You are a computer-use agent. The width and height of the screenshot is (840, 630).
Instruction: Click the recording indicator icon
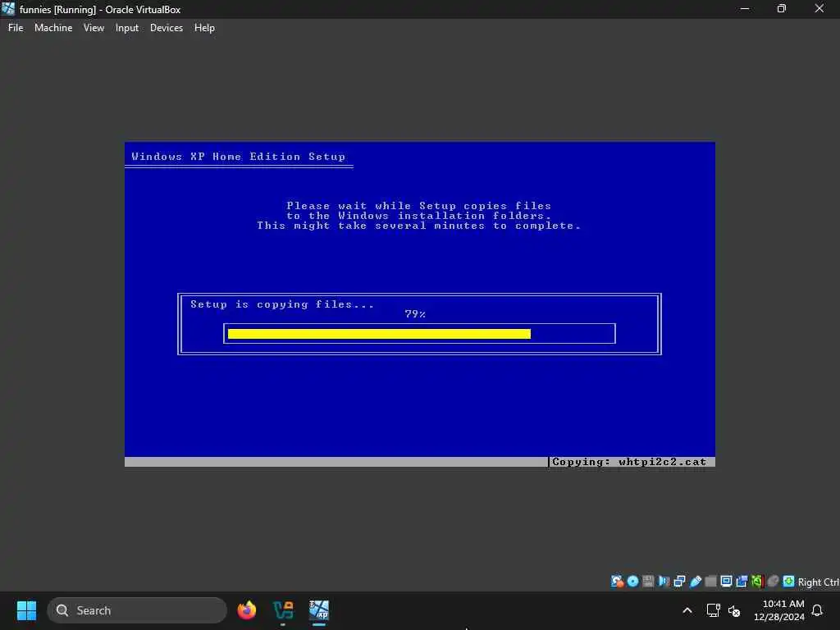[x=742, y=582]
